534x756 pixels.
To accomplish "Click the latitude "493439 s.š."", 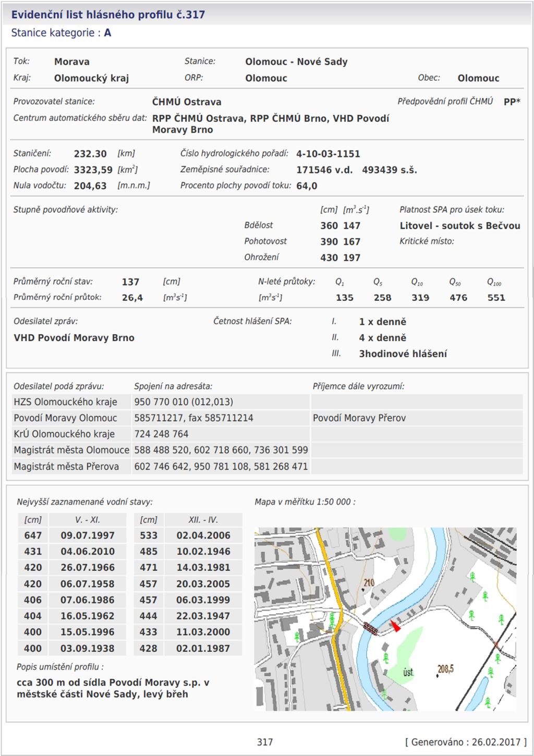I will click(x=390, y=170).
